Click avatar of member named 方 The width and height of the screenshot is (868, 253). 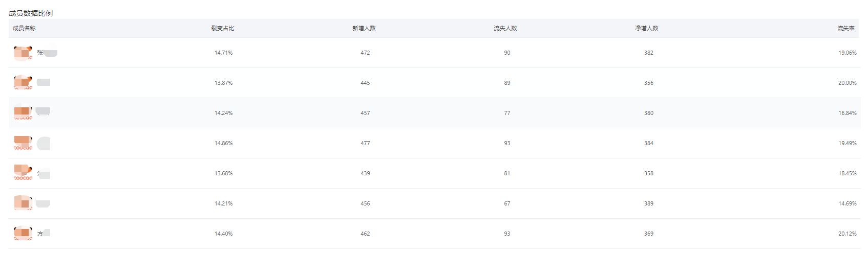(x=23, y=233)
